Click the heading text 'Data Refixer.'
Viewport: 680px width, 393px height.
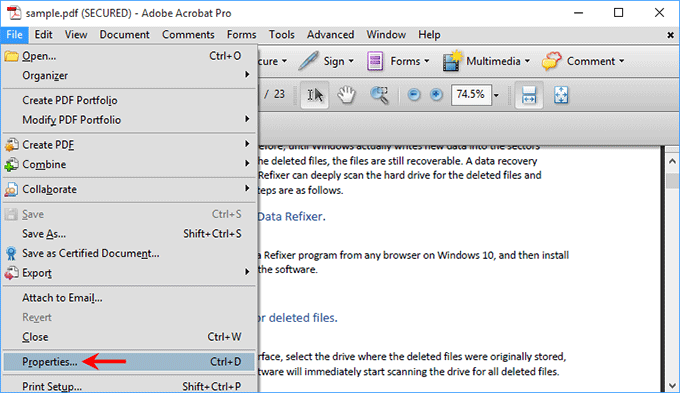click(291, 216)
